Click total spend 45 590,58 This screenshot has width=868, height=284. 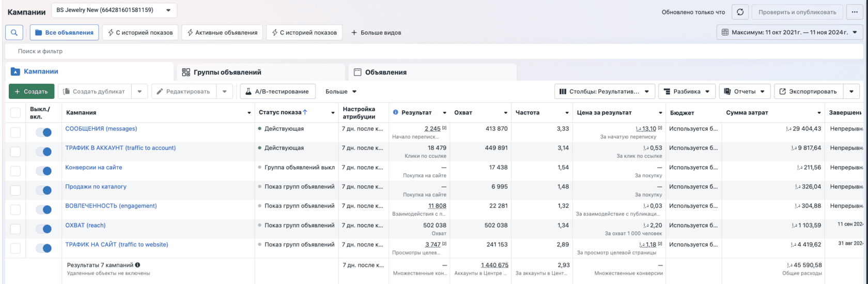pyautogui.click(x=804, y=265)
